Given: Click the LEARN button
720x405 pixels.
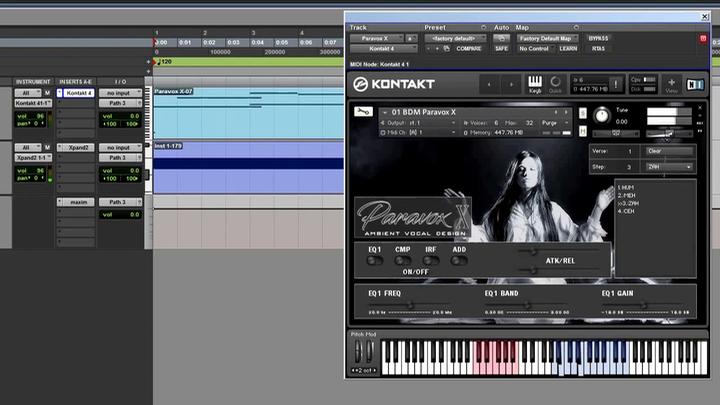Looking at the screenshot, I should [568, 49].
